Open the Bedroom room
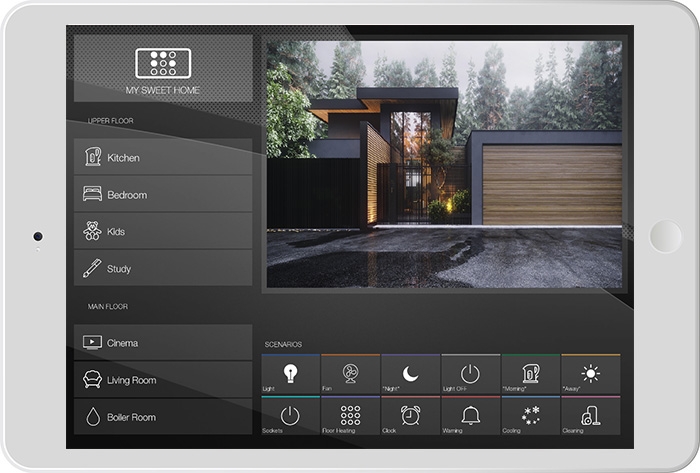700x473 pixels. pos(163,194)
